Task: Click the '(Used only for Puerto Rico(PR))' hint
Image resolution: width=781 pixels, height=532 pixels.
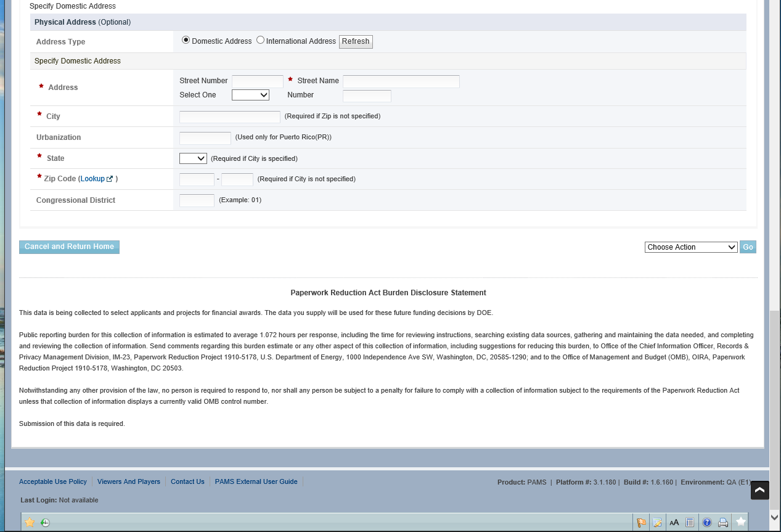Action: click(284, 137)
